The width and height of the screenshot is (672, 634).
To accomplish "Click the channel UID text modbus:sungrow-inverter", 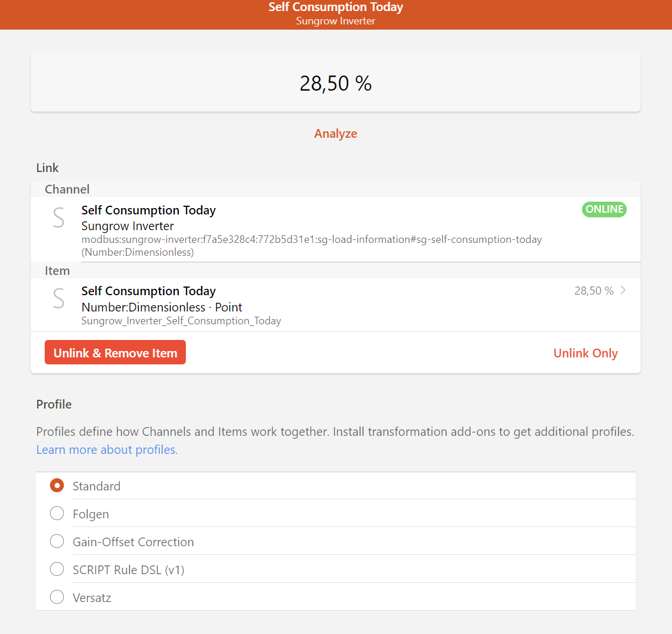I will point(311,239).
